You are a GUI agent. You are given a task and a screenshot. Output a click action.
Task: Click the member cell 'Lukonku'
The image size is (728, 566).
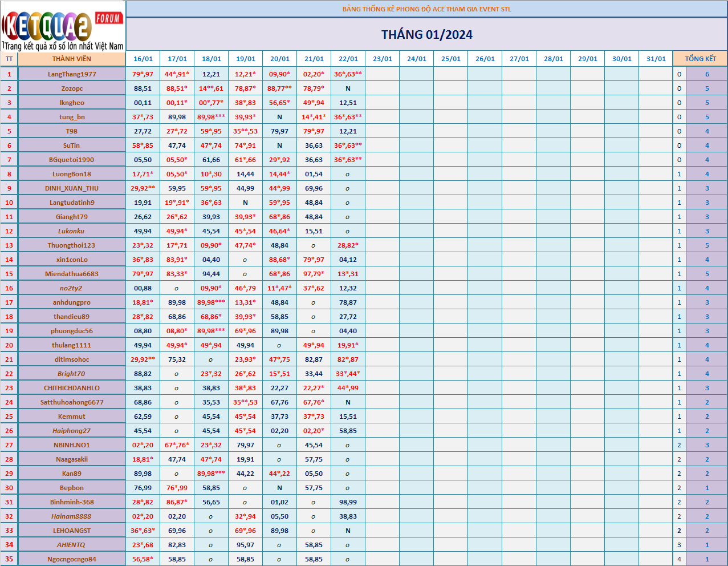[x=72, y=231]
